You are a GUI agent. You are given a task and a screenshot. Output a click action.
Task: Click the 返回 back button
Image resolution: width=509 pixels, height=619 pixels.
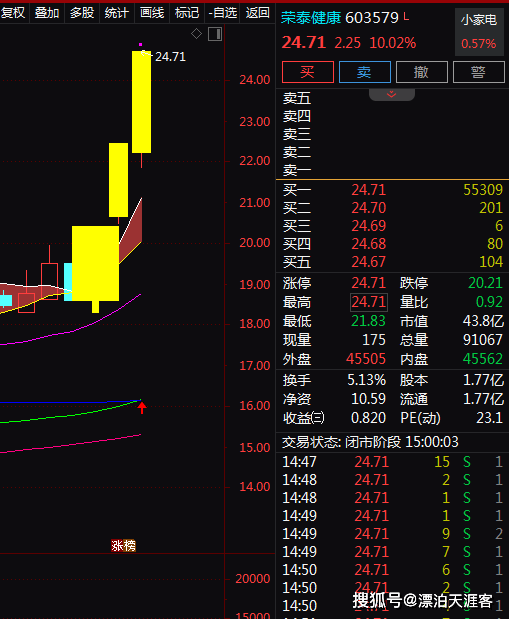(257, 13)
